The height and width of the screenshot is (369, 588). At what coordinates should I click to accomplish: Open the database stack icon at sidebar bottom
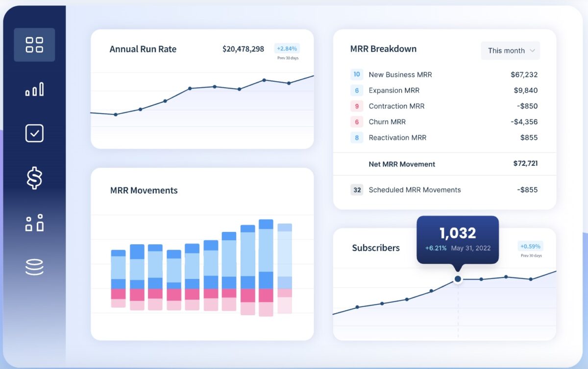coord(34,266)
